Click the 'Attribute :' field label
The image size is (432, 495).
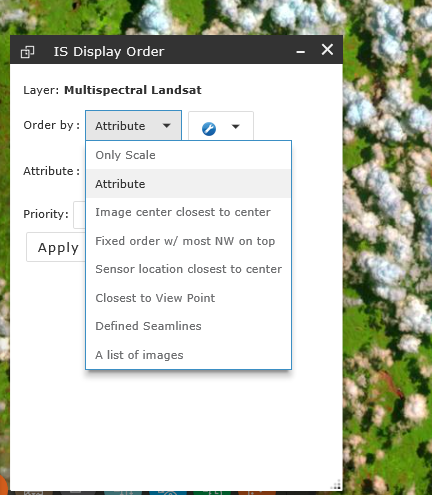point(52,171)
